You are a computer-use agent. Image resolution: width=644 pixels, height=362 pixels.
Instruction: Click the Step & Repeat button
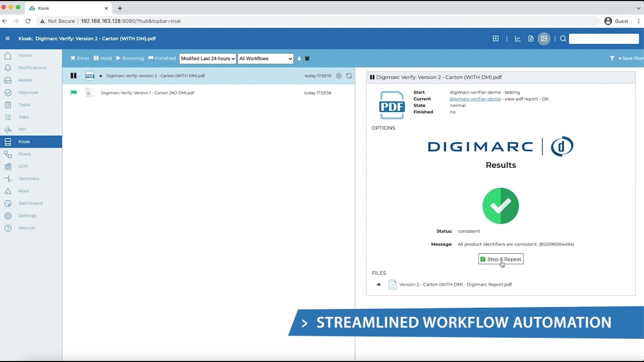[x=501, y=259]
